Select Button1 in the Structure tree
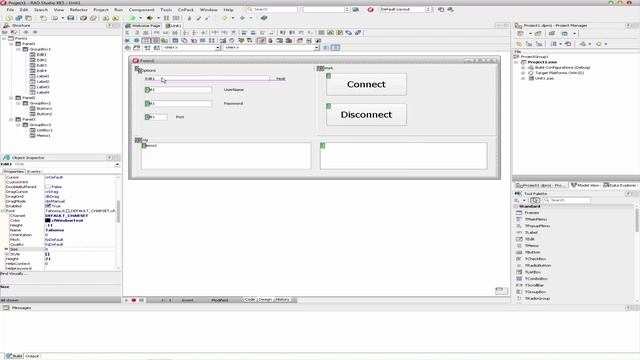 [x=44, y=109]
